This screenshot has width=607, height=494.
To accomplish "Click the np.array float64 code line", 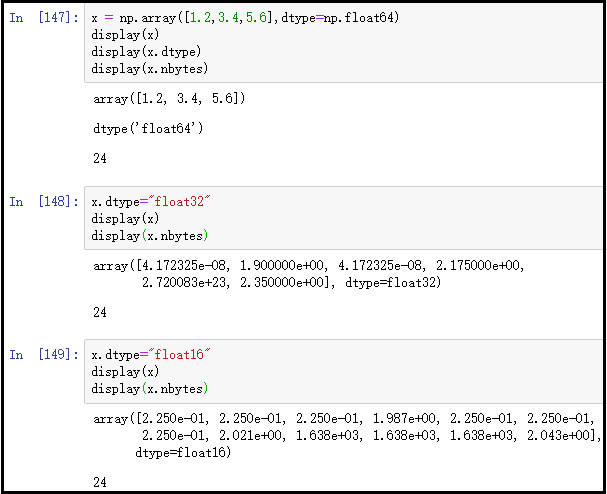I will click(x=245, y=18).
